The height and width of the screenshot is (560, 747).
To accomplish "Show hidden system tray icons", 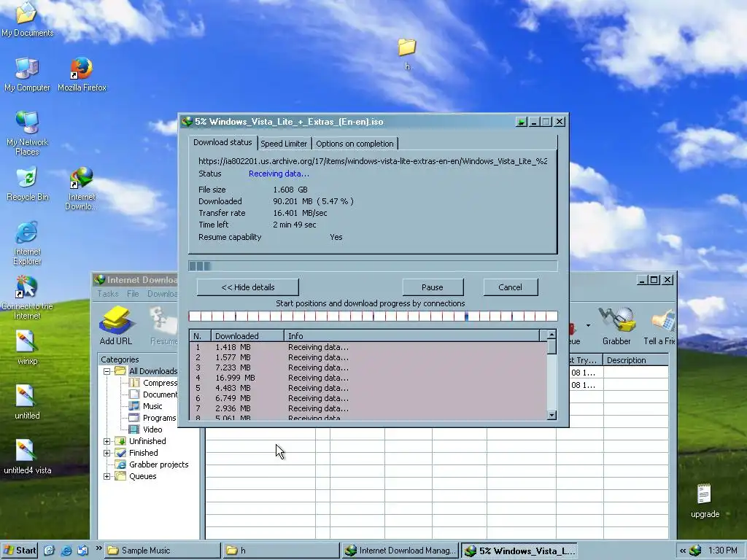I will 683,551.
